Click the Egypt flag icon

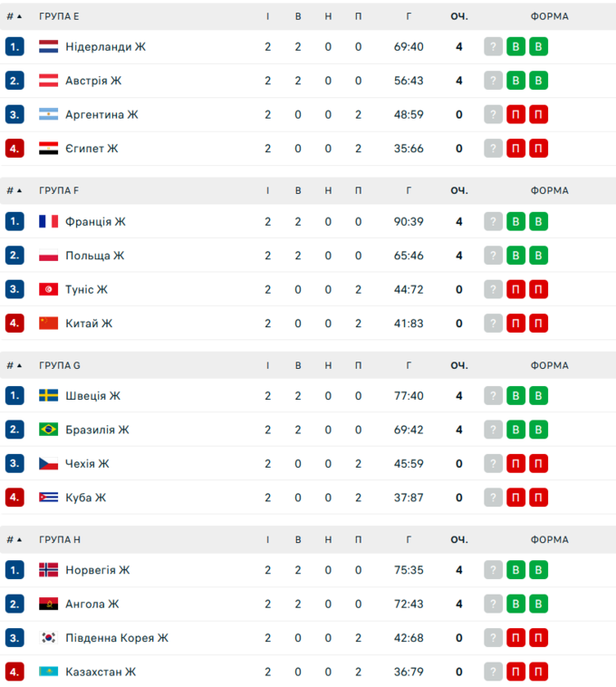48,149
